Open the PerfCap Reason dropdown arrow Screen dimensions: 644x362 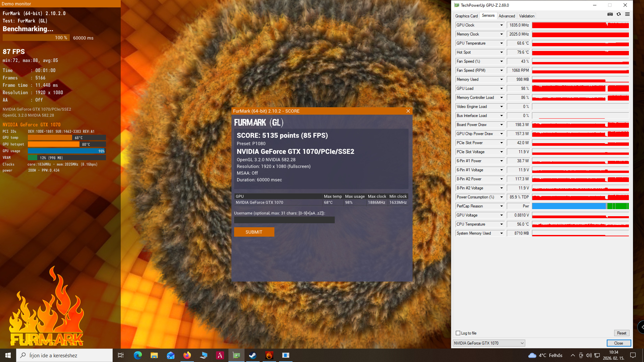[x=501, y=206]
